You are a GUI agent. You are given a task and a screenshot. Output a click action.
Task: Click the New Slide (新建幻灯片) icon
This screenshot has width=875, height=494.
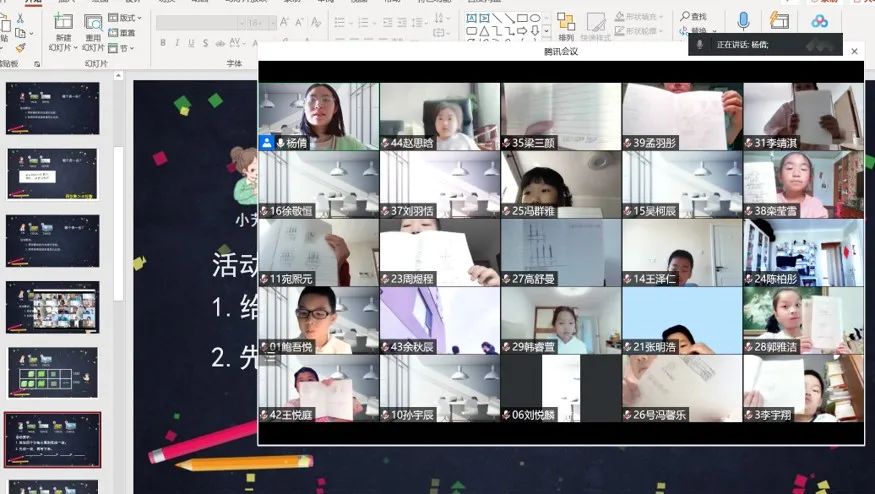63,22
